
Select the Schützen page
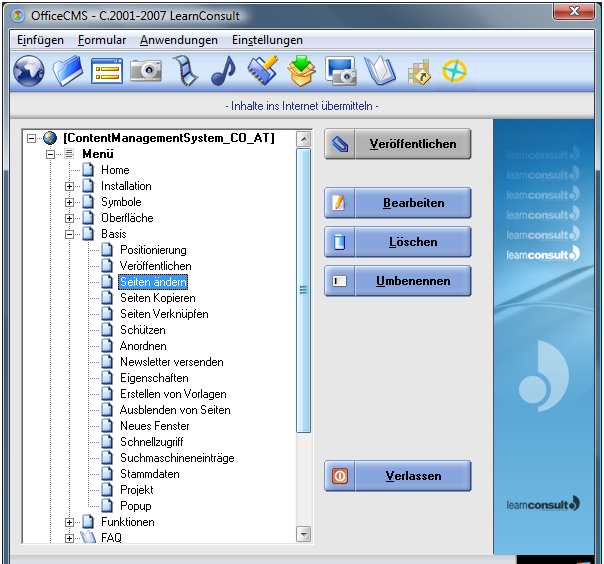143,330
